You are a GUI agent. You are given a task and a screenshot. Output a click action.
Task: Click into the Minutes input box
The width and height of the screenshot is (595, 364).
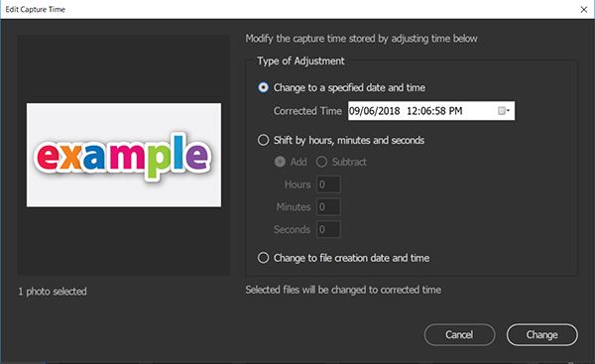click(328, 207)
